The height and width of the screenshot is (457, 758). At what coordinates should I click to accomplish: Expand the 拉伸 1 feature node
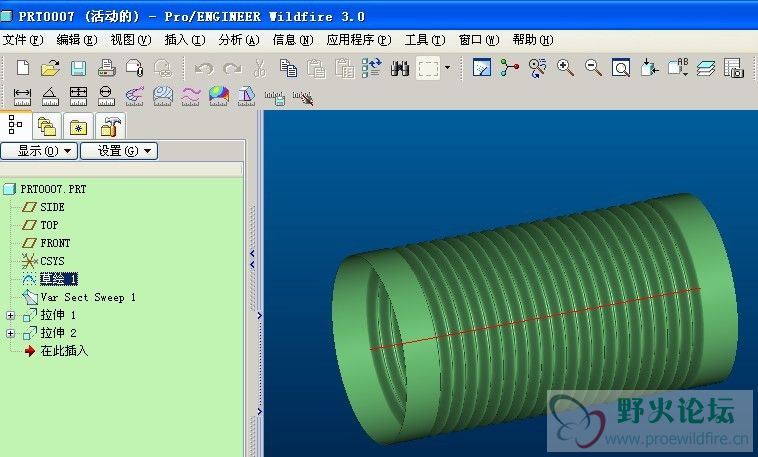10,315
